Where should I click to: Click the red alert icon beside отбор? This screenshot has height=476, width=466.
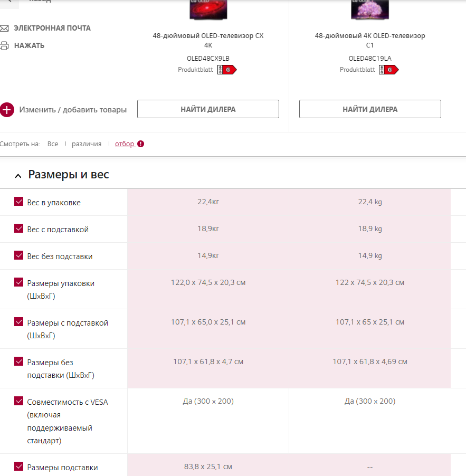[141, 144]
